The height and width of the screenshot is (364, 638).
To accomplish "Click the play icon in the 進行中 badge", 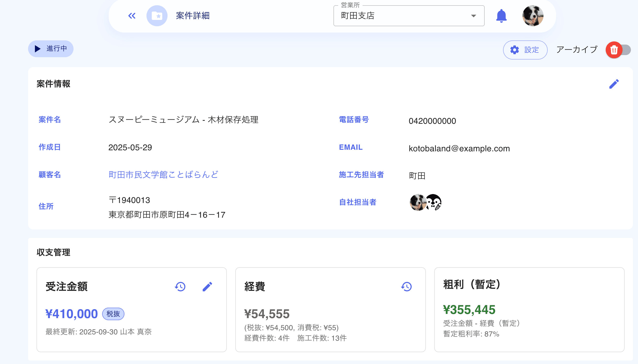I will click(x=37, y=49).
